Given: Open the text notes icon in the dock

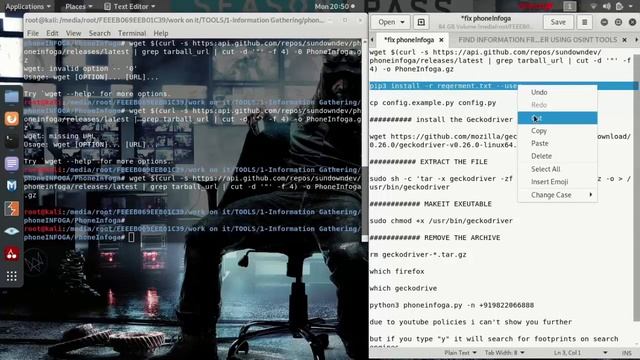Looking at the screenshot, I should tap(11, 164).
